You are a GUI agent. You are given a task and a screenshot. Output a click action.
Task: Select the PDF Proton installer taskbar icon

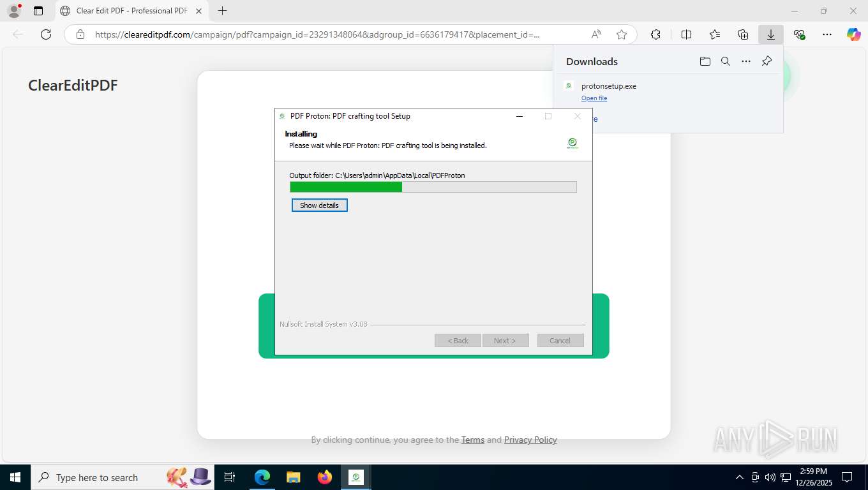[355, 477]
